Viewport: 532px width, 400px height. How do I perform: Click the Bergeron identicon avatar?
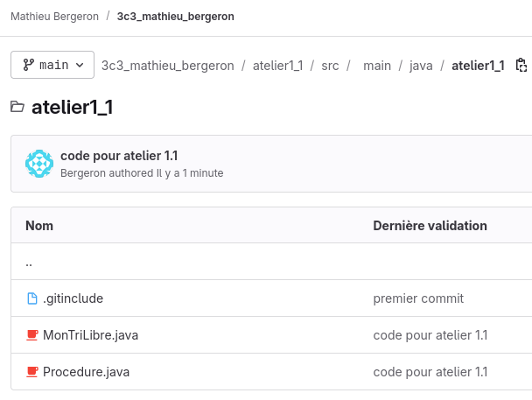(x=39, y=164)
